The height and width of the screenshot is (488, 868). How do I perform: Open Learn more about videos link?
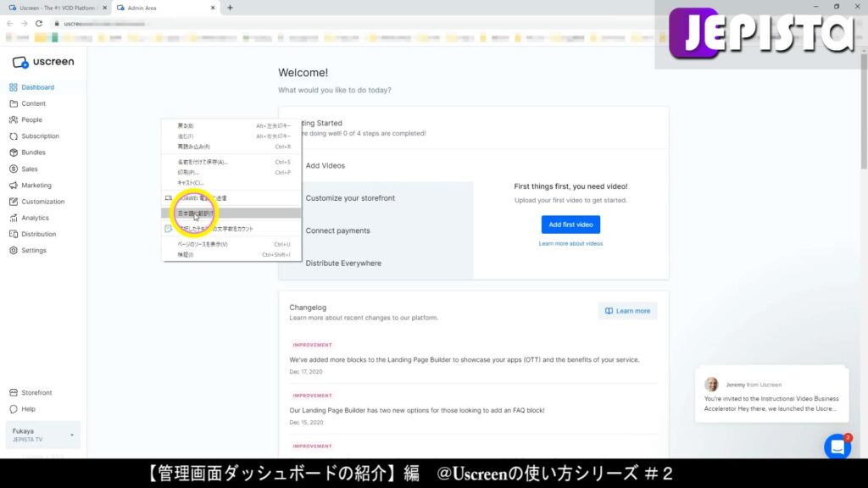[570, 243]
